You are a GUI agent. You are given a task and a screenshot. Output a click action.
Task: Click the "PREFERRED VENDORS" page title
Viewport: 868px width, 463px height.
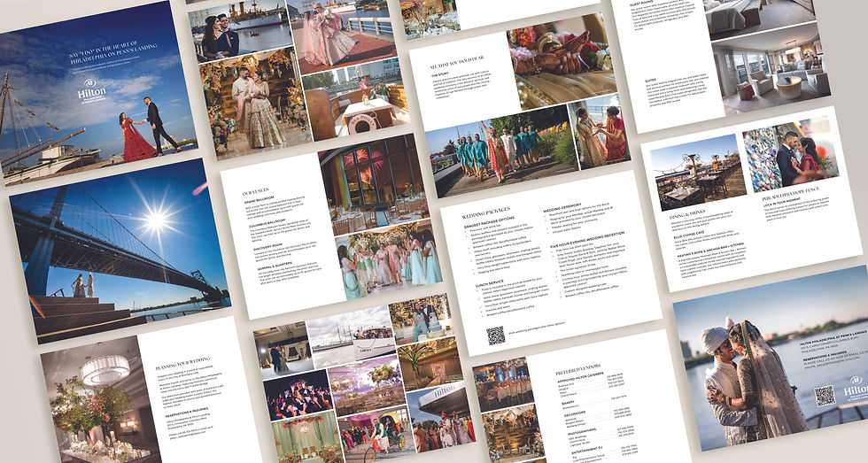577,369
